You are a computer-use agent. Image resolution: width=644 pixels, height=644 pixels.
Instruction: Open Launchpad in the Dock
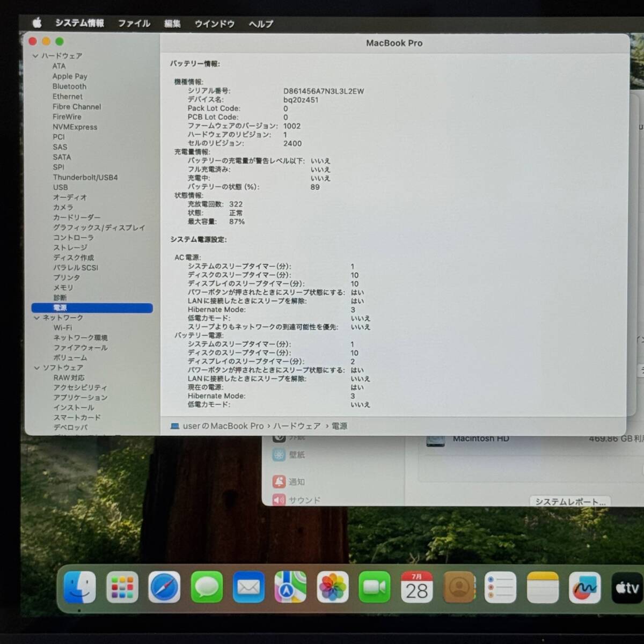pyautogui.click(x=122, y=587)
